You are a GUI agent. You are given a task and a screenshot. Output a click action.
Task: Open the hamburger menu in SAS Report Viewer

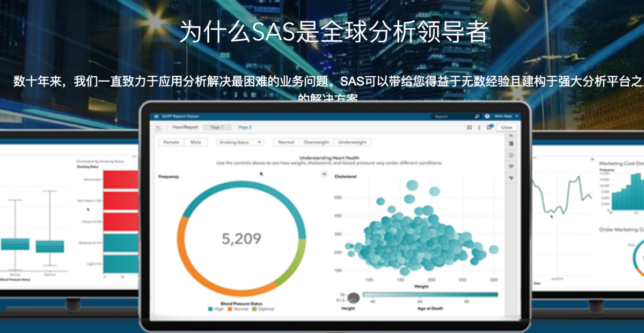157,116
